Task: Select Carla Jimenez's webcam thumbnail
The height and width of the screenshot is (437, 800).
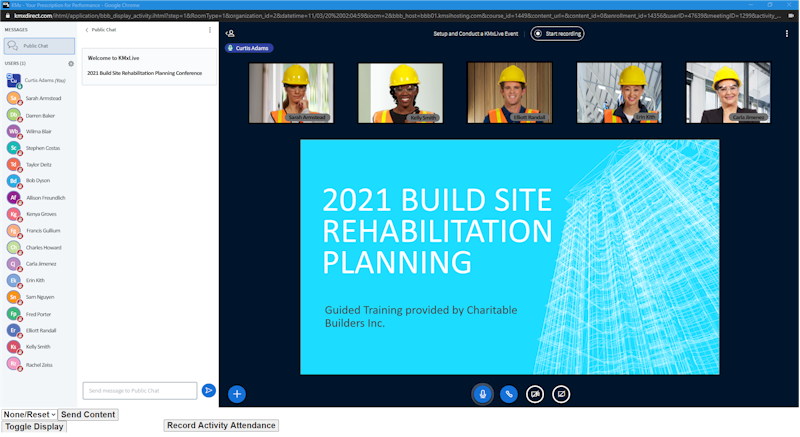Action: click(728, 93)
